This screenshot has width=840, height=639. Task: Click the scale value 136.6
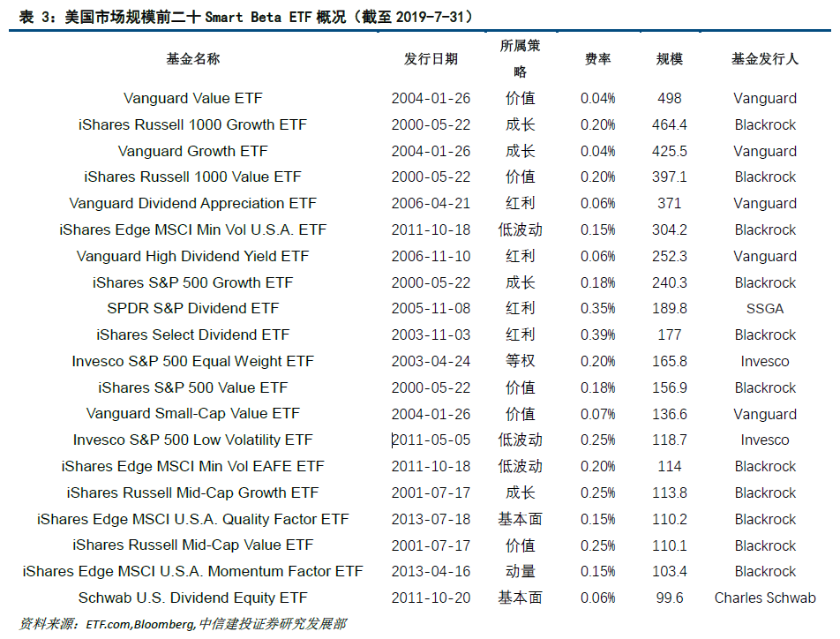tap(669, 414)
